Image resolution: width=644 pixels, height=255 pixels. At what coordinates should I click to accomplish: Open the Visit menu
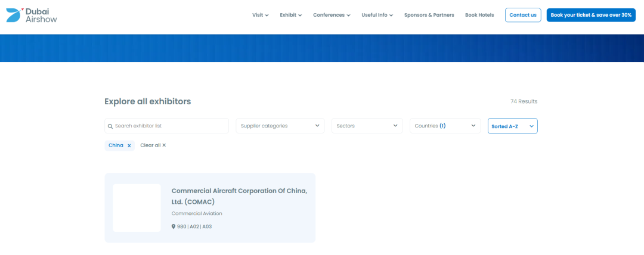point(261,15)
